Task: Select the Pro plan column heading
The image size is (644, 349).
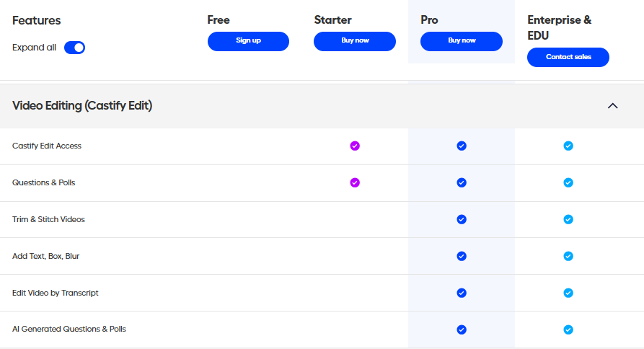Action: click(x=429, y=20)
